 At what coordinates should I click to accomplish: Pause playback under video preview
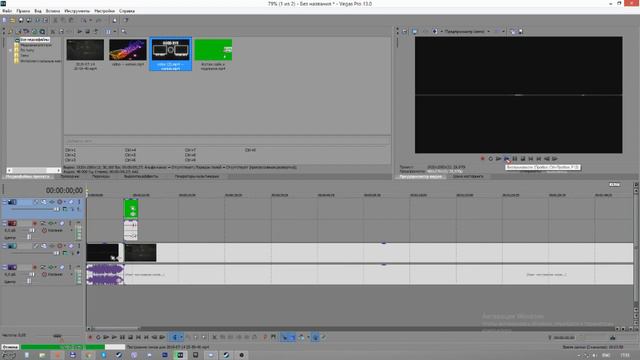point(515,159)
